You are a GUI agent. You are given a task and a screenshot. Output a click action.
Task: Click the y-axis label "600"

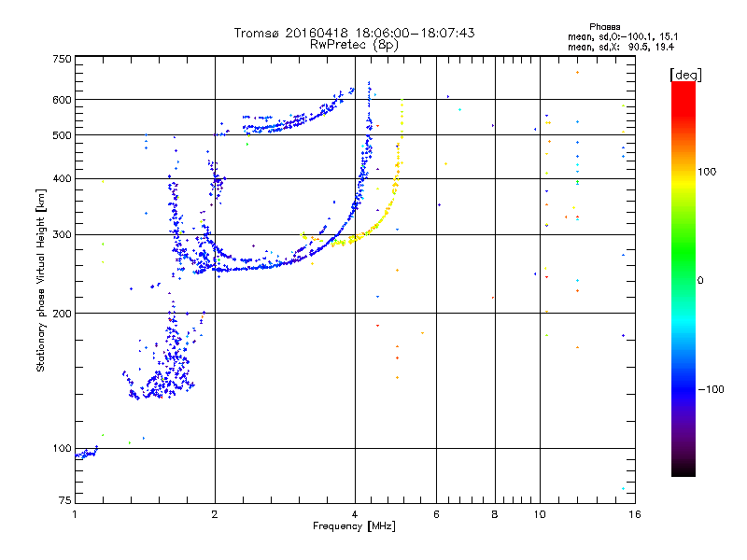click(62, 100)
